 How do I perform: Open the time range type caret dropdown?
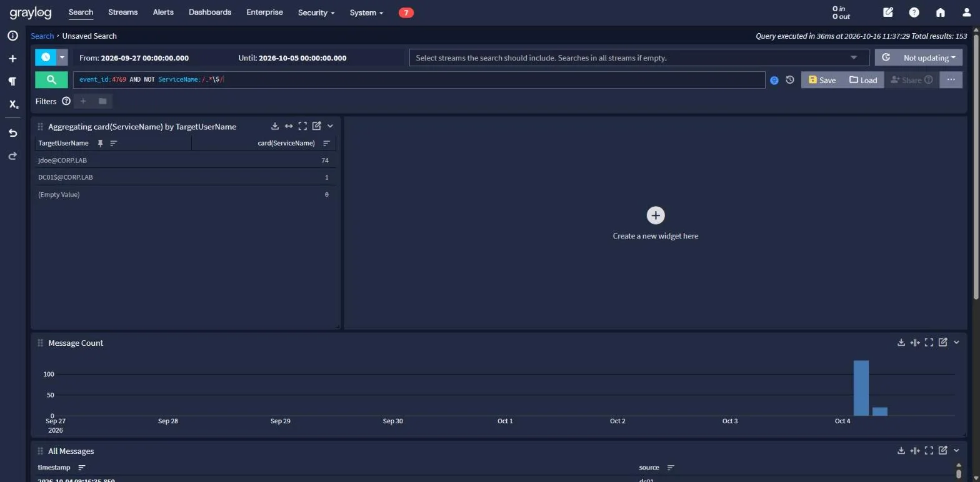pyautogui.click(x=62, y=57)
